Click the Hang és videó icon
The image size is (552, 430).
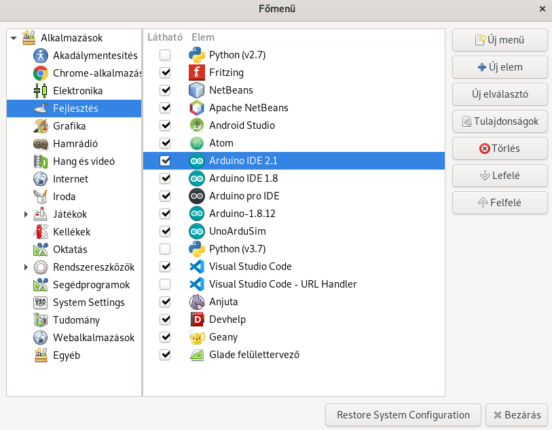(40, 161)
